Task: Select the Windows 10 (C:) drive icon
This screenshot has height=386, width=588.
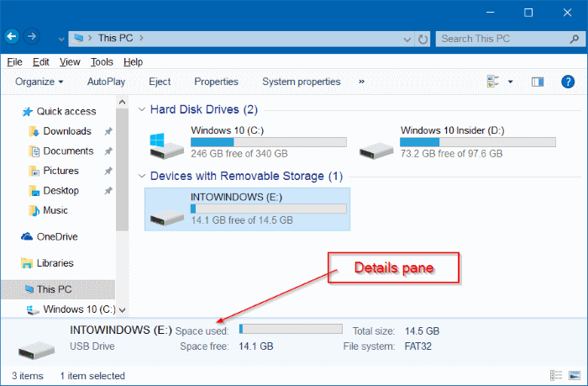Action: (x=166, y=146)
